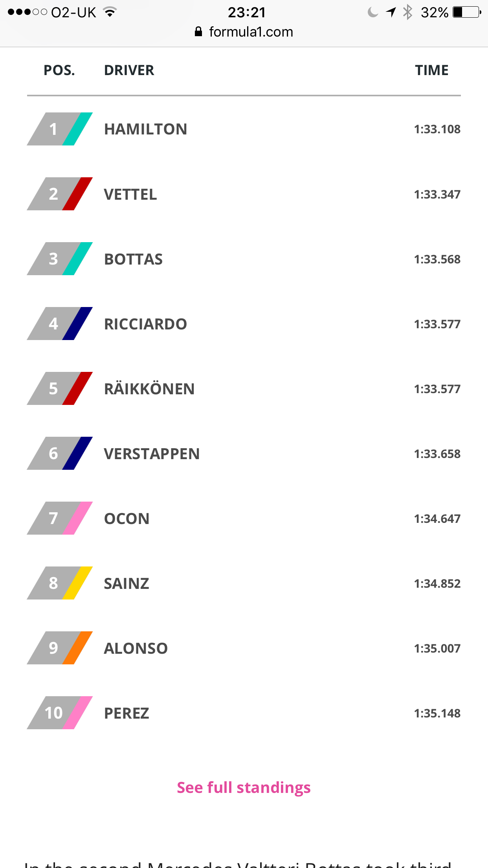The height and width of the screenshot is (868, 488).
Task: Tap the POS. column header
Action: (x=59, y=70)
